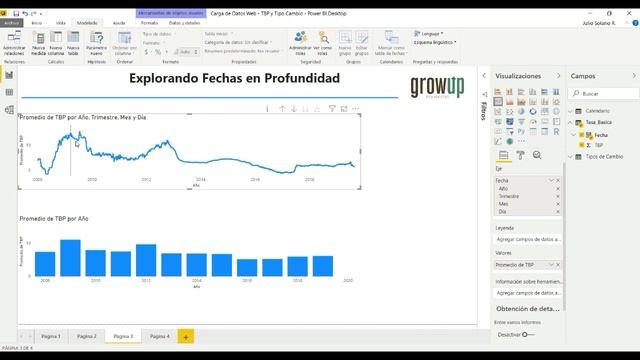Add a Parámetro nuevo

point(96,43)
